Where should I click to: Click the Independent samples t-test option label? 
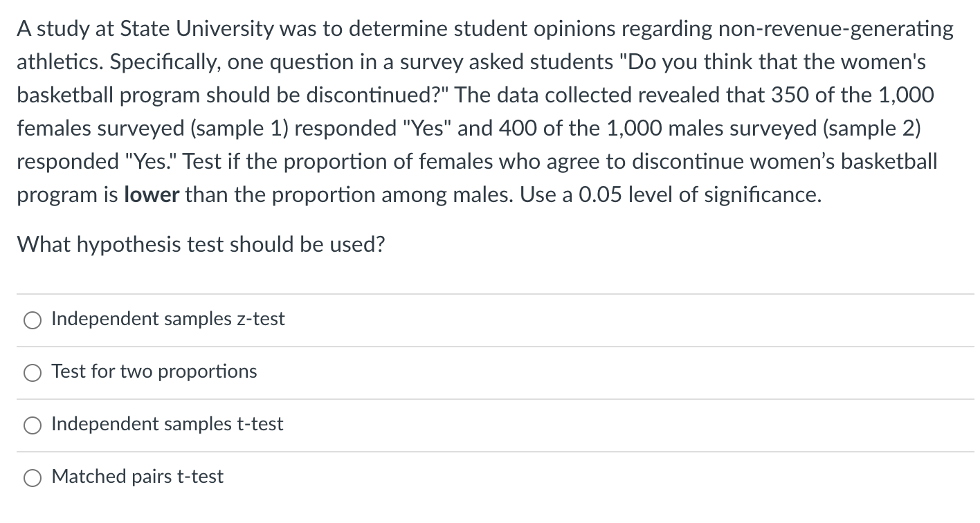tap(166, 425)
